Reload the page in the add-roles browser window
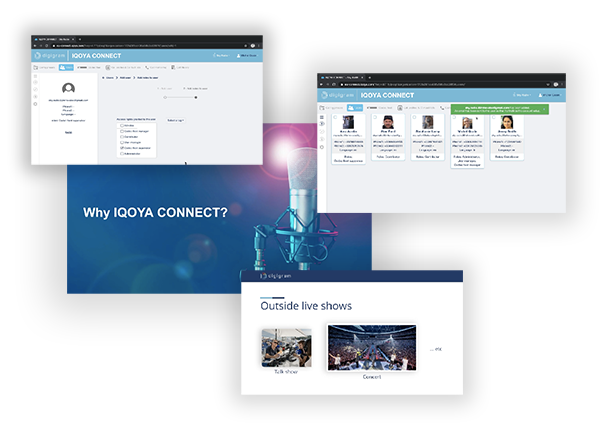 pos(46,46)
